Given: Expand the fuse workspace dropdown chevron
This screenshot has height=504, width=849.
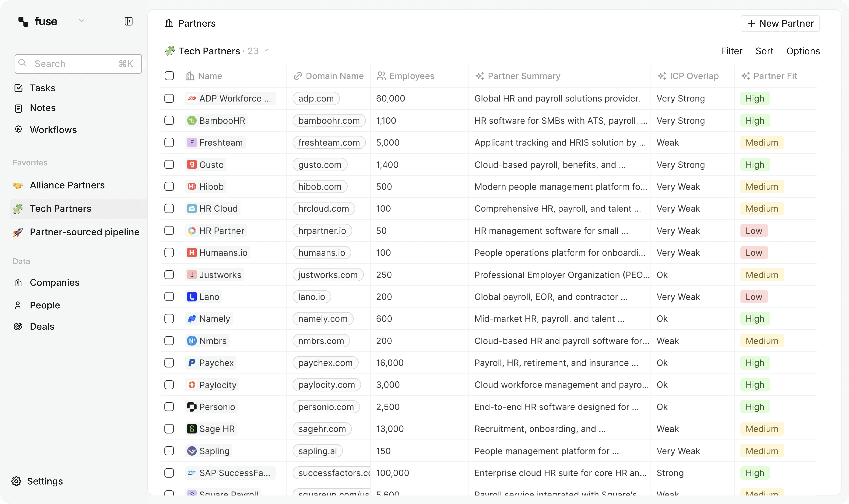Looking at the screenshot, I should [x=82, y=21].
